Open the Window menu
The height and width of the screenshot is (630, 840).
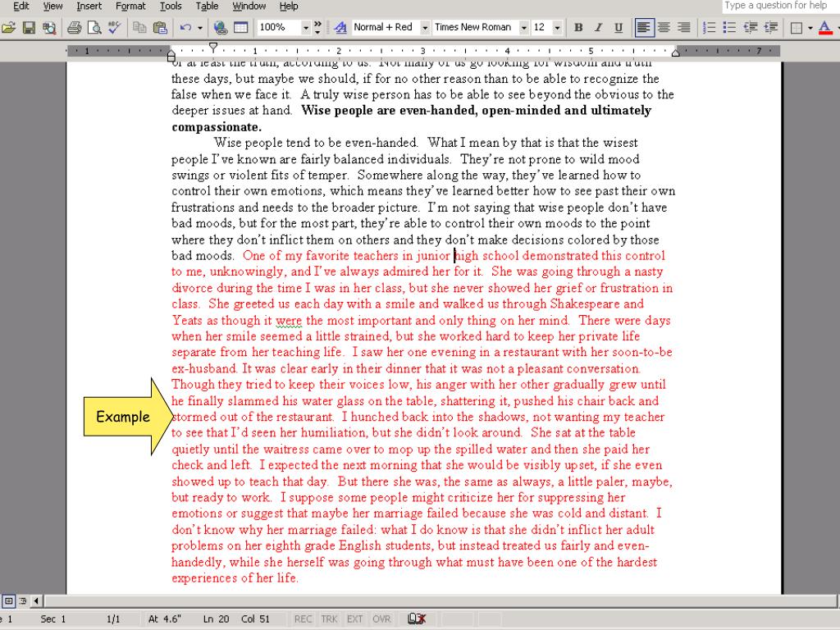249,6
